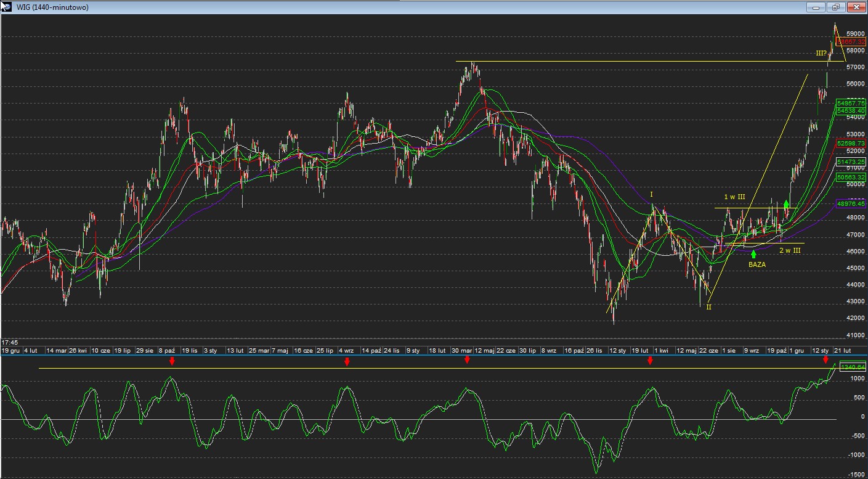Viewport: 868px width, 479px height.
Task: Click the BAZA text annotation
Action: tap(757, 264)
